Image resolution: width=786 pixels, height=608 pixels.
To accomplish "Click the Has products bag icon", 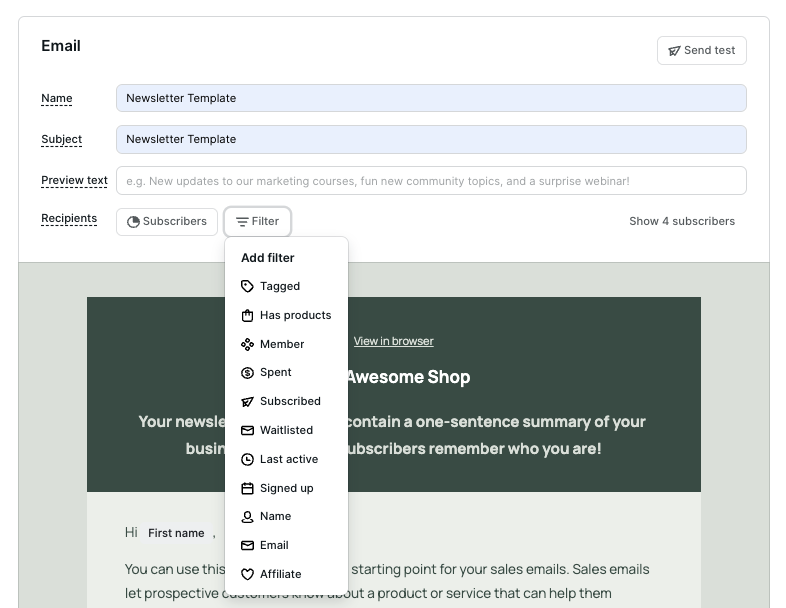I will tap(247, 315).
